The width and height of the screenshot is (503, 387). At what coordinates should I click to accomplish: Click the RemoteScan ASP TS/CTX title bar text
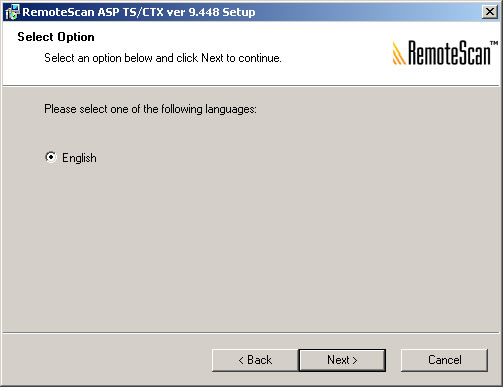(93, 12)
